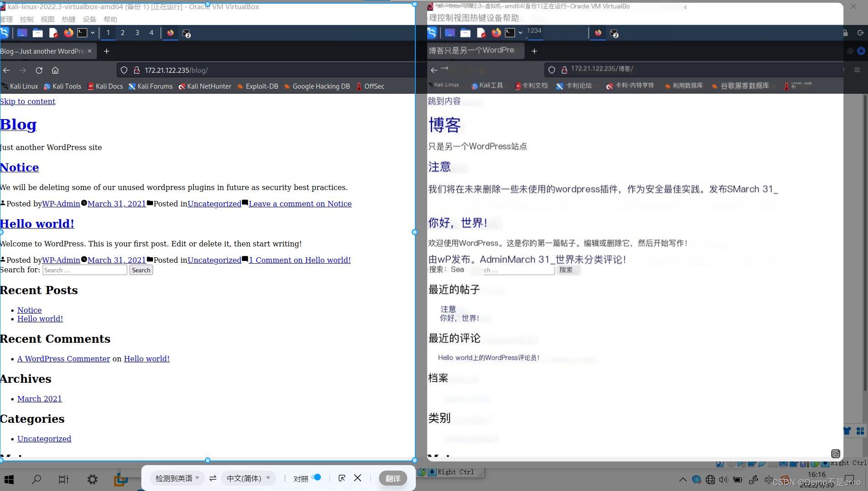This screenshot has height=491, width=868.
Task: Switch to workspace 2 in left Kali panel
Action: click(x=123, y=33)
